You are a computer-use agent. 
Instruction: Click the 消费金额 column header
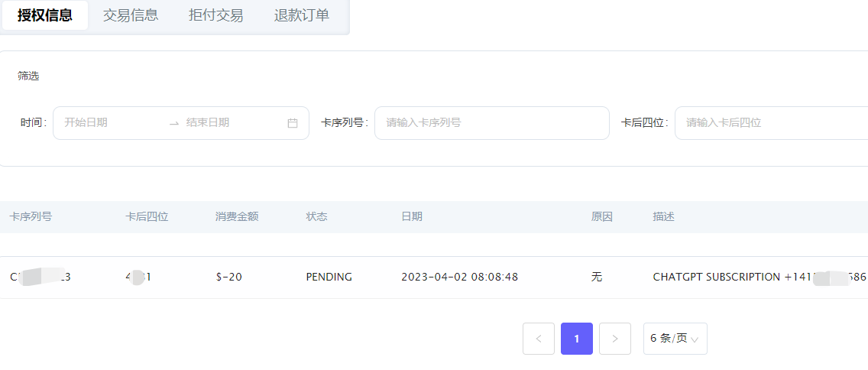point(237,216)
